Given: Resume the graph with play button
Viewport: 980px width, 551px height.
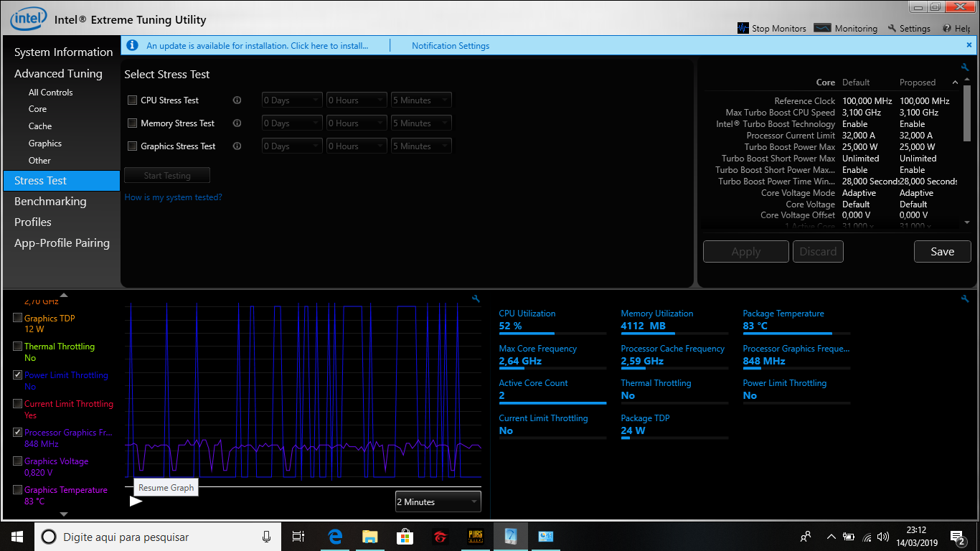Looking at the screenshot, I should (136, 501).
